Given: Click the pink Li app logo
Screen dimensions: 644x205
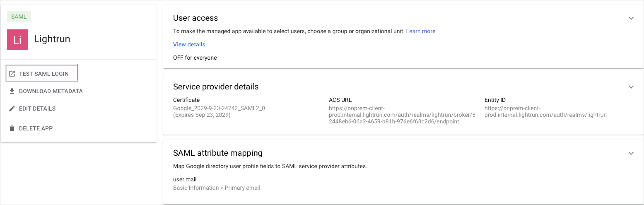Looking at the screenshot, I should pos(17,40).
